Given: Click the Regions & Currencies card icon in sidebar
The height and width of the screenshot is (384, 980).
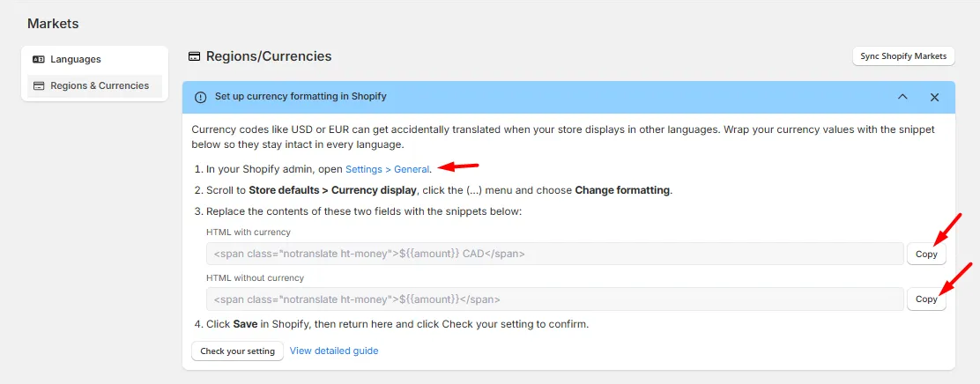Looking at the screenshot, I should click(38, 85).
